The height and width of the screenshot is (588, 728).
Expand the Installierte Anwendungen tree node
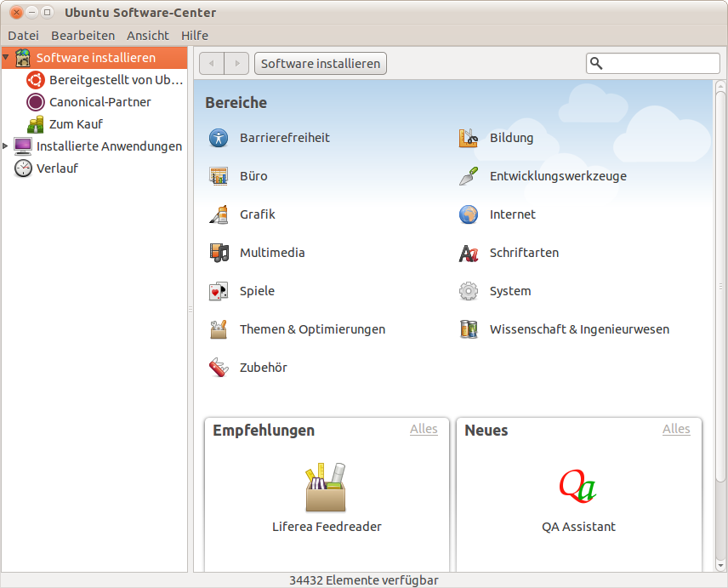click(6, 146)
